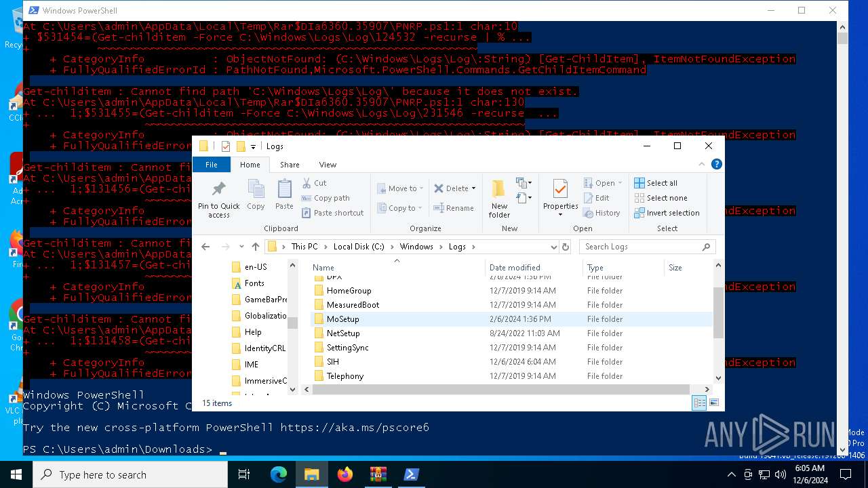Collapse the ribbon with chevron

(x=702, y=165)
